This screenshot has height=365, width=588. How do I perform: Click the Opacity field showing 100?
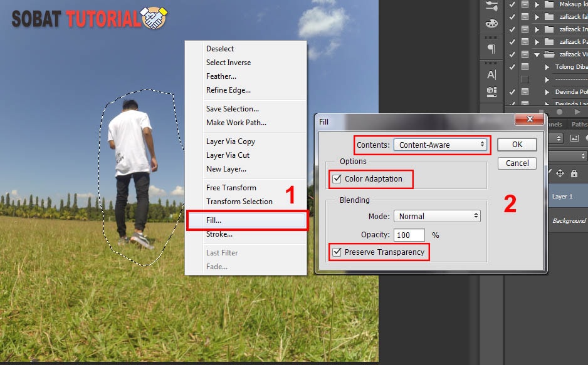pyautogui.click(x=409, y=235)
